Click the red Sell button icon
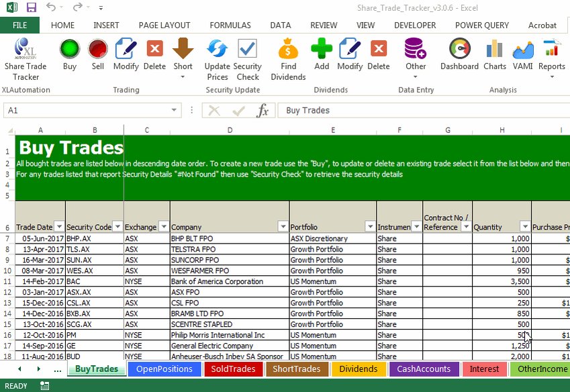 coord(98,49)
